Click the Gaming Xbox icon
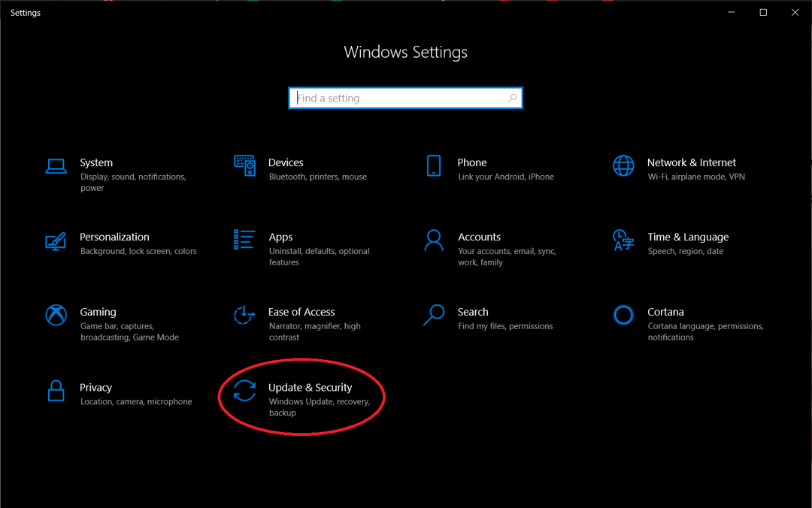 point(56,315)
